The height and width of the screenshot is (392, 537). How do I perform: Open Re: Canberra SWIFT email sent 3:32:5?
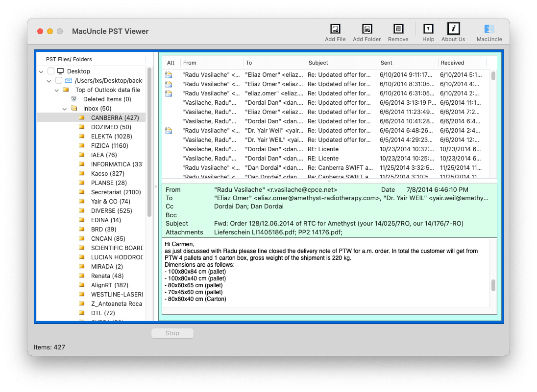pos(327,167)
